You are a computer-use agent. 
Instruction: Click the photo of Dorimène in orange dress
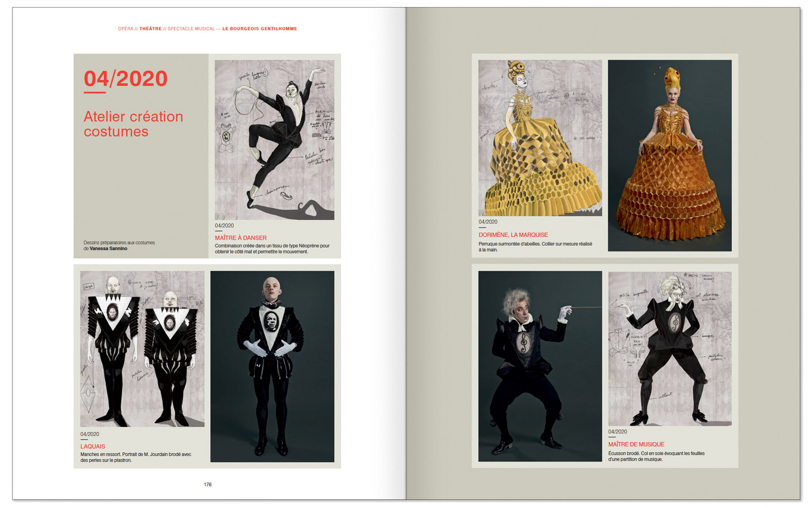click(x=670, y=155)
